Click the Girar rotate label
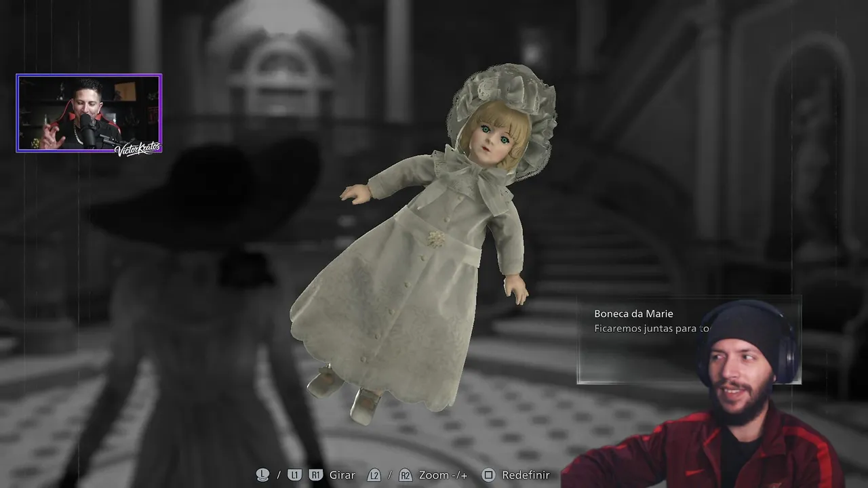 pyautogui.click(x=342, y=475)
